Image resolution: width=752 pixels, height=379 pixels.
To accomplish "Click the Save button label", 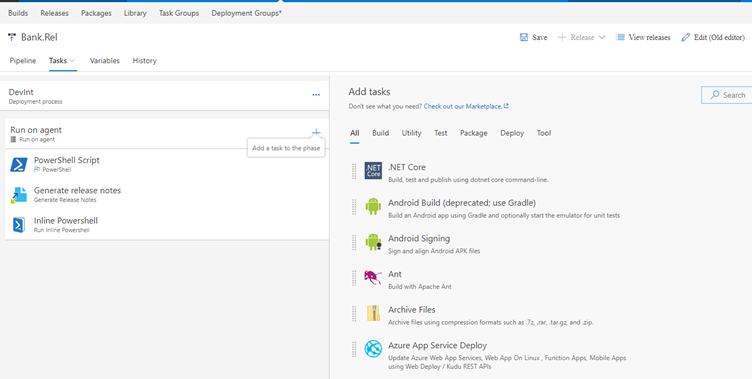I will click(540, 37).
